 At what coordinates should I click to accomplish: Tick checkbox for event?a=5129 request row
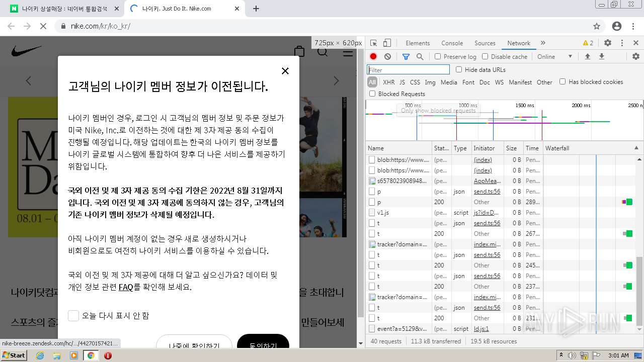(372, 329)
